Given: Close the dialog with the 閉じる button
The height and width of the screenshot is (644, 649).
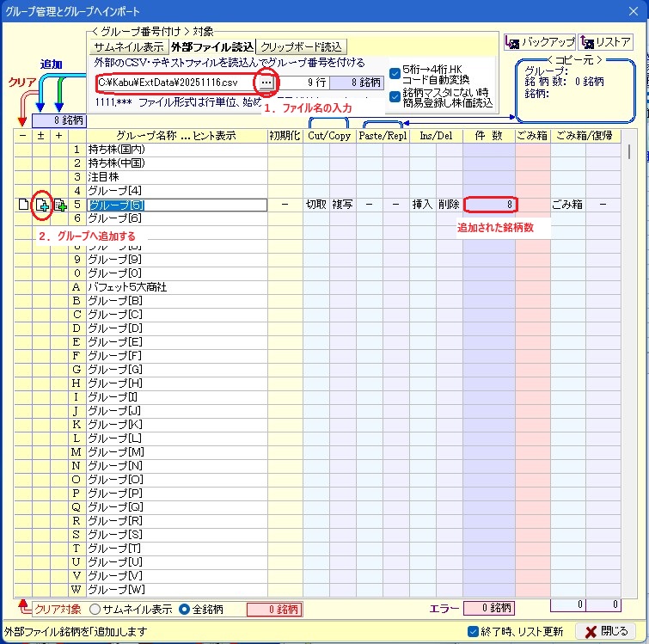Looking at the screenshot, I should (606, 631).
